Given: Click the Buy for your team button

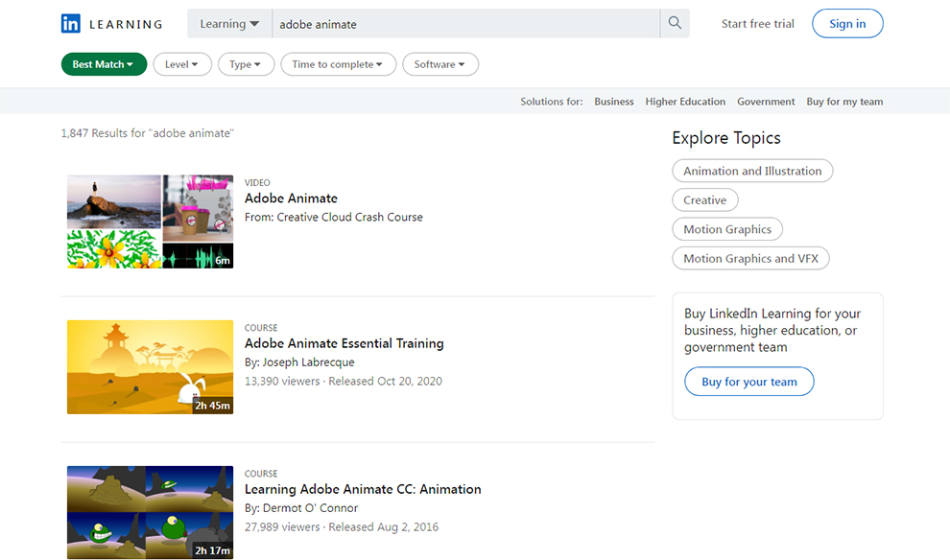Looking at the screenshot, I should click(x=748, y=382).
